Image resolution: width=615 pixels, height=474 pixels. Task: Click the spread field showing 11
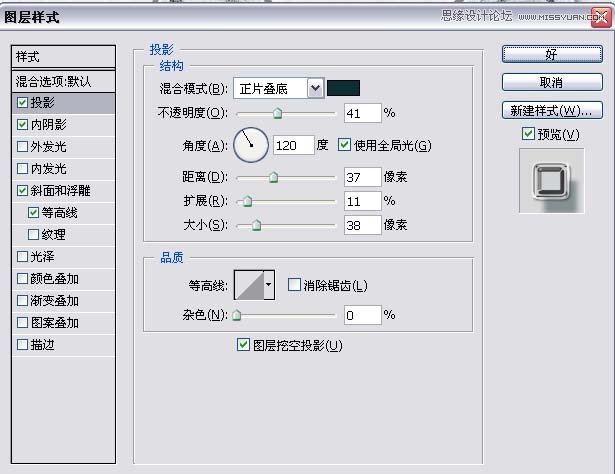tap(362, 201)
